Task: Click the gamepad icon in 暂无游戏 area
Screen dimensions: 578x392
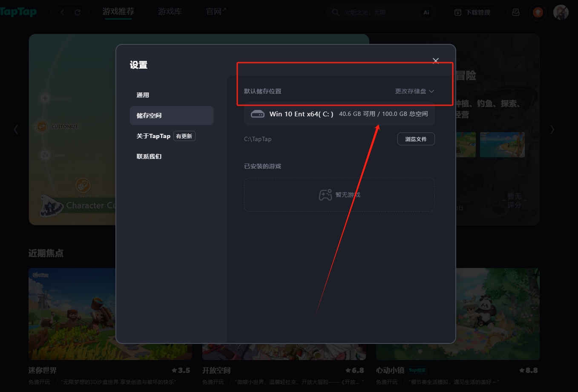Action: point(325,194)
